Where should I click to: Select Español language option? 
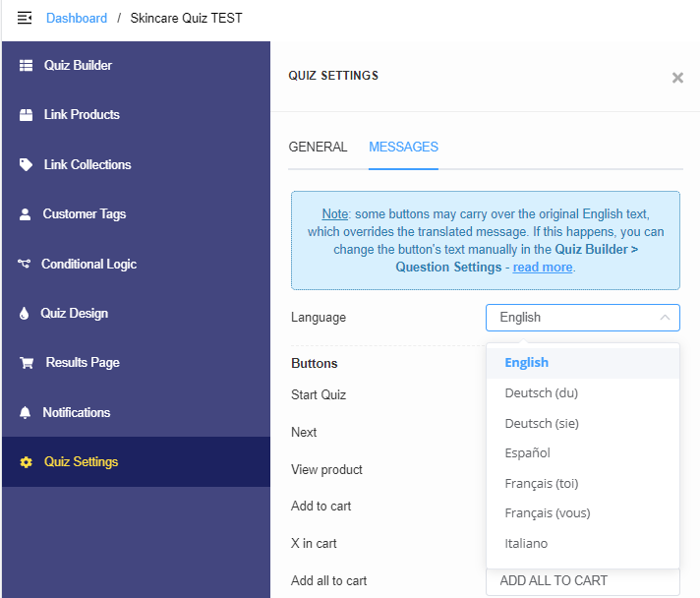[x=583, y=452]
